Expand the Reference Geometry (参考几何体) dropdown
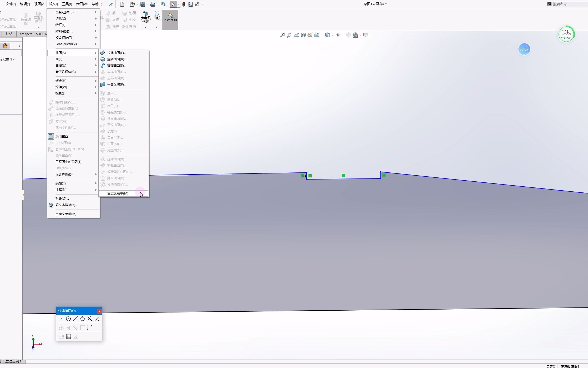588x368 pixels. [x=146, y=27]
